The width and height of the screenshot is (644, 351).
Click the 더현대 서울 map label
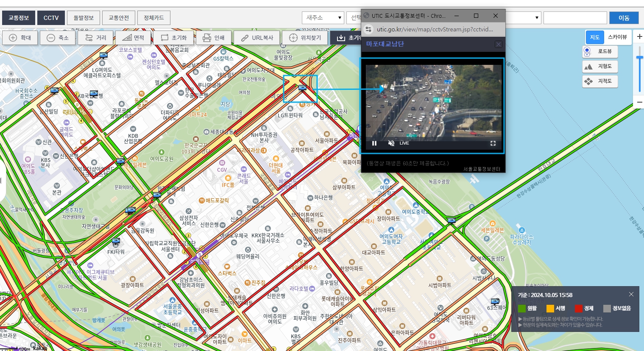pyautogui.click(x=276, y=168)
